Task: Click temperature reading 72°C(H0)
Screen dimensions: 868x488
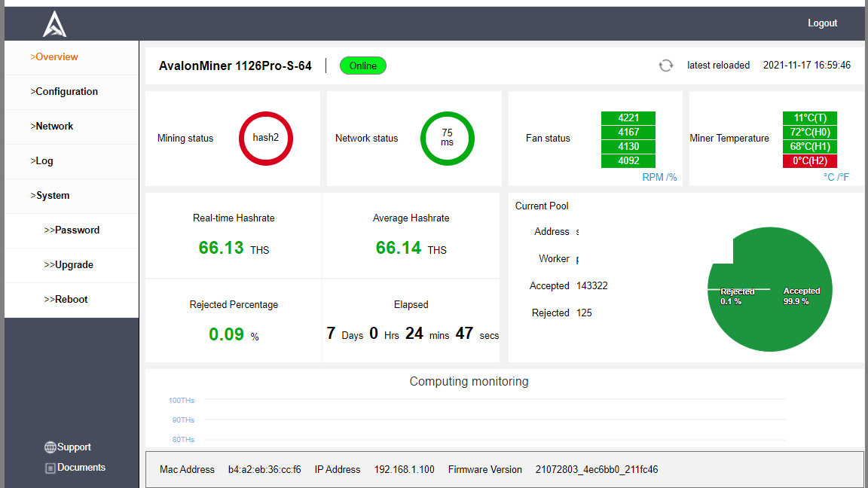Action: [x=810, y=133]
